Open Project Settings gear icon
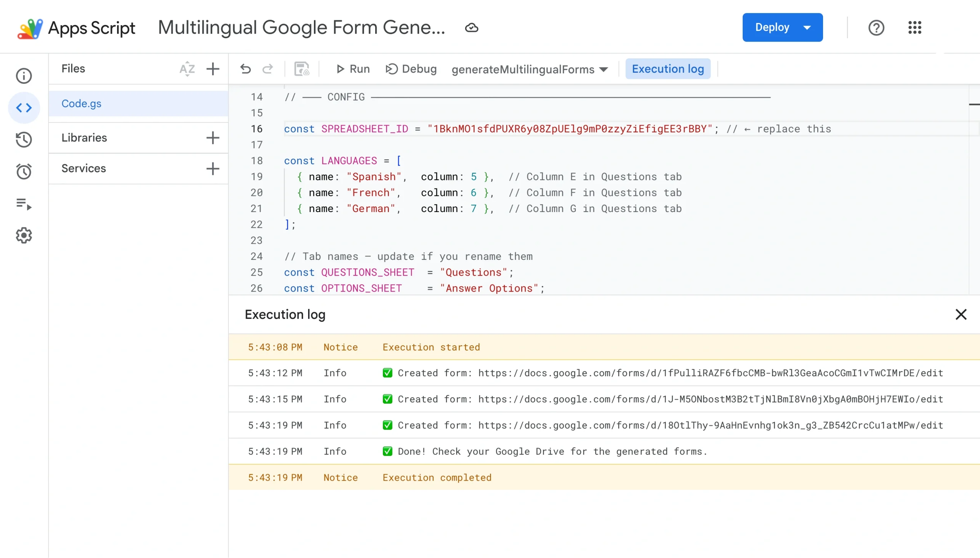This screenshot has width=980, height=558. 24,235
